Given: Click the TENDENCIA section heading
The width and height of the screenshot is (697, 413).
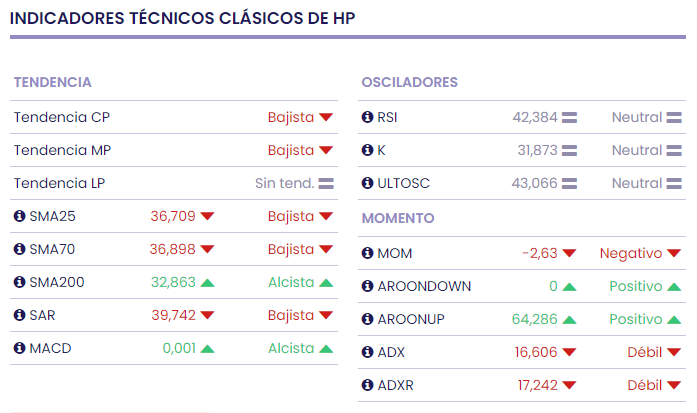Looking at the screenshot, I should (52, 82).
